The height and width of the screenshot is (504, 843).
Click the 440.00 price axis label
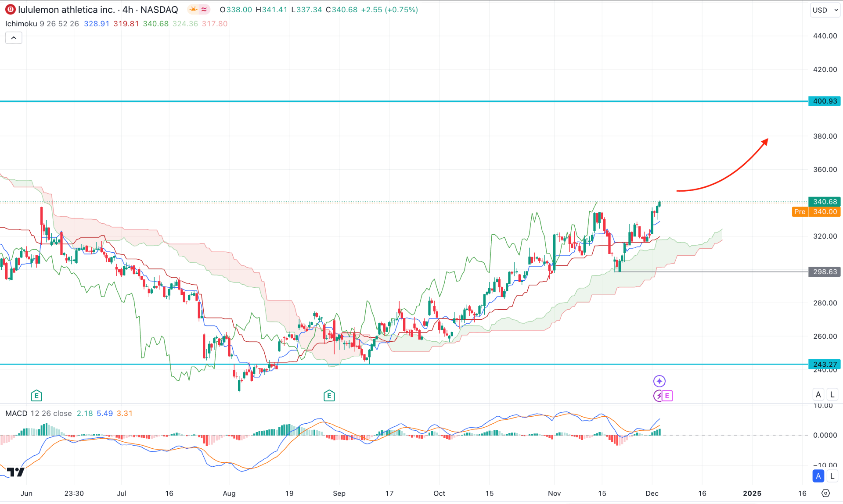point(825,36)
